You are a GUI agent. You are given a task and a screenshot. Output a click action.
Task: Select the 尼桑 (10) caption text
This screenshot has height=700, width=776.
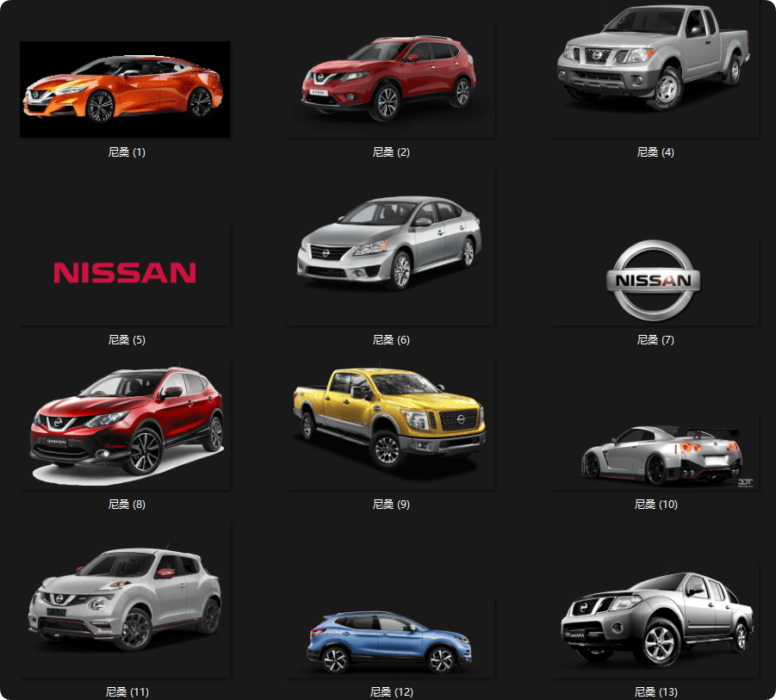coord(655,505)
